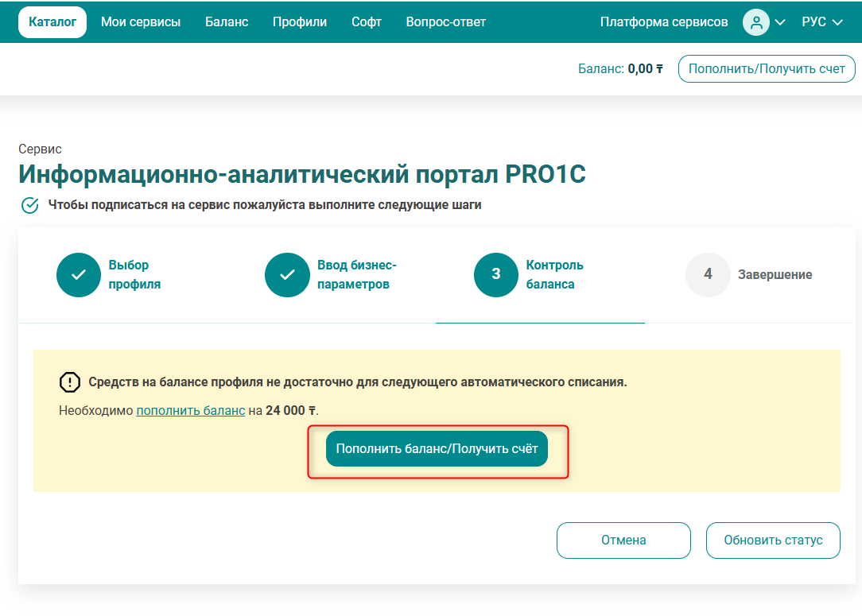Follow the пополнить баланс link
This screenshot has width=862, height=616.
(190, 411)
